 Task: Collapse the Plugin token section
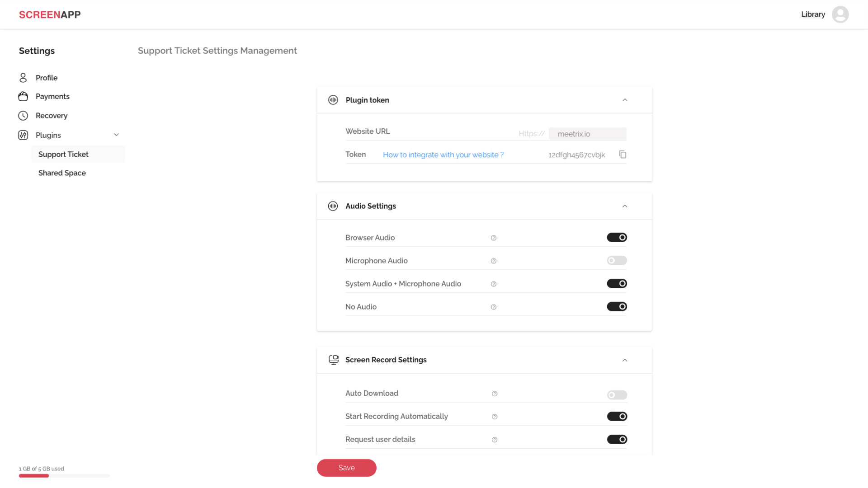625,100
